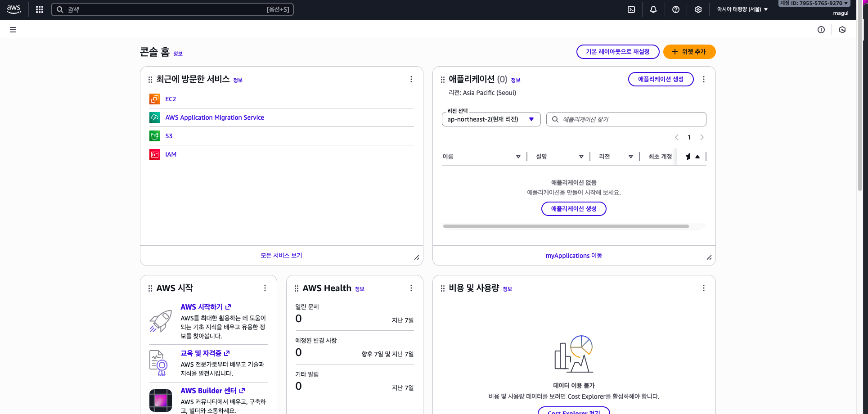Click the AWS Builder 센터 thumbnail

coord(161,400)
